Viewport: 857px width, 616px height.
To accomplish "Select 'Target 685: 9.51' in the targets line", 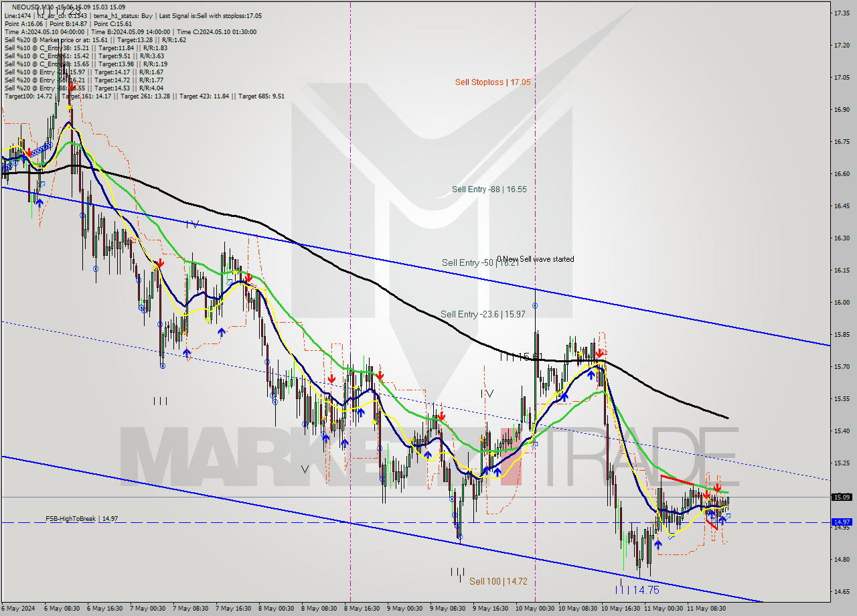I will [261, 96].
